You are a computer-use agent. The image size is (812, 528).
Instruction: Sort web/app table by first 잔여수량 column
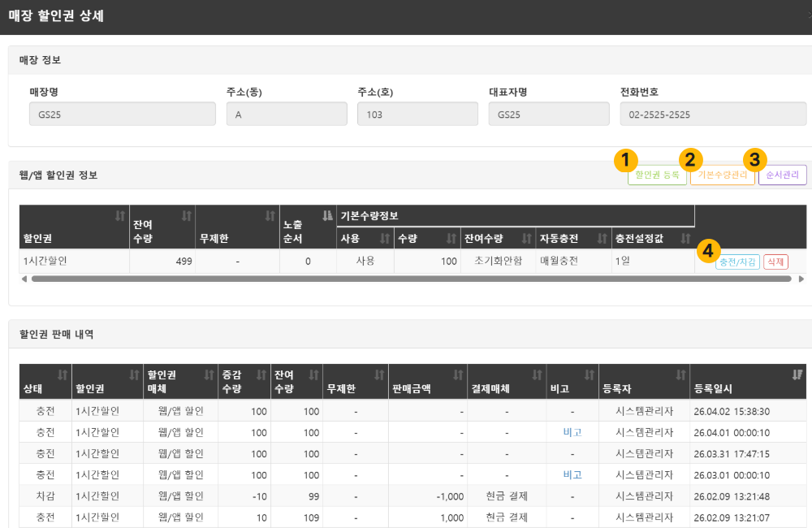pyautogui.click(x=162, y=227)
